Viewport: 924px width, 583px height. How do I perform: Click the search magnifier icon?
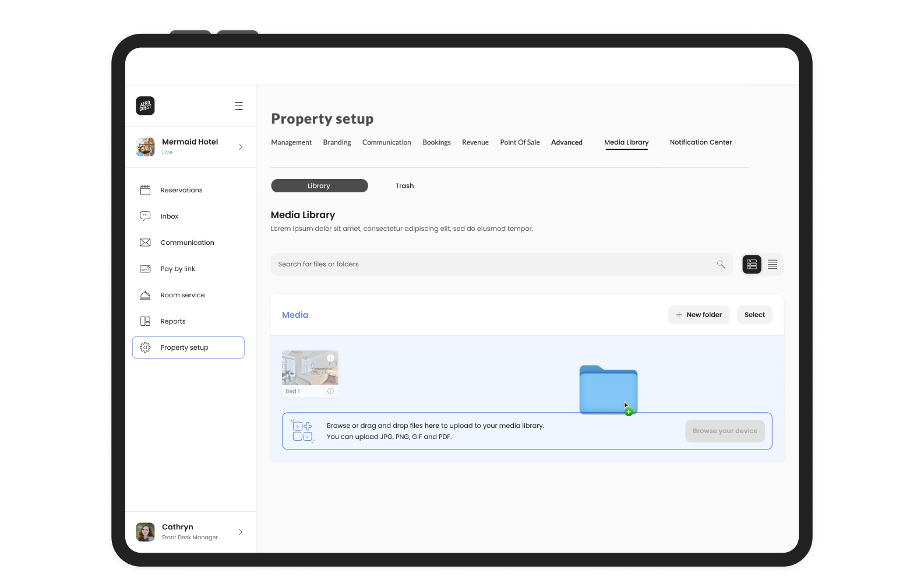coord(721,264)
